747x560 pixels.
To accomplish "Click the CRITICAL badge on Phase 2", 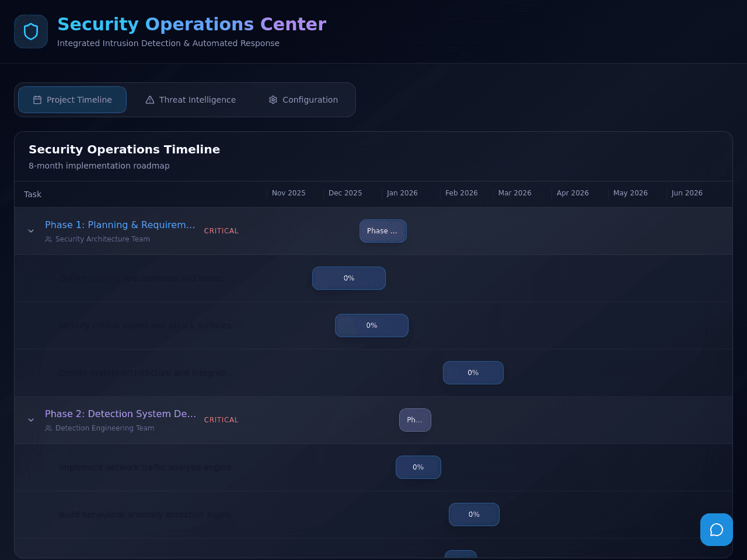I will 221,420.
